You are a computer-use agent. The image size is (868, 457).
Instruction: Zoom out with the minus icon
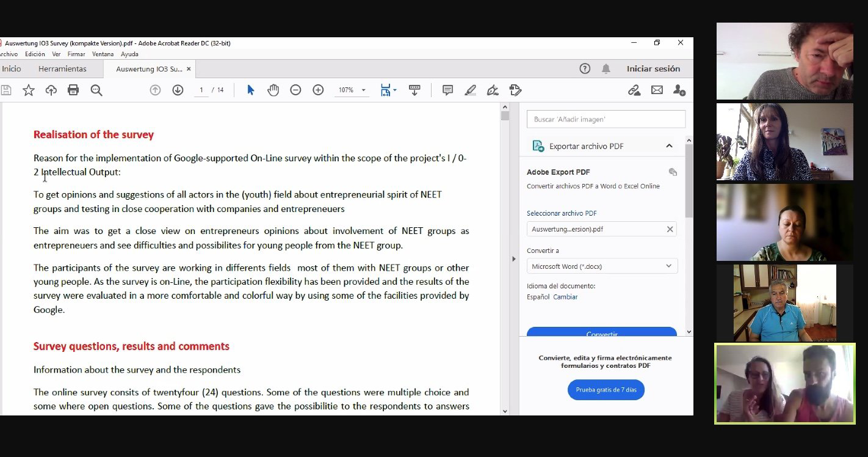click(x=295, y=90)
